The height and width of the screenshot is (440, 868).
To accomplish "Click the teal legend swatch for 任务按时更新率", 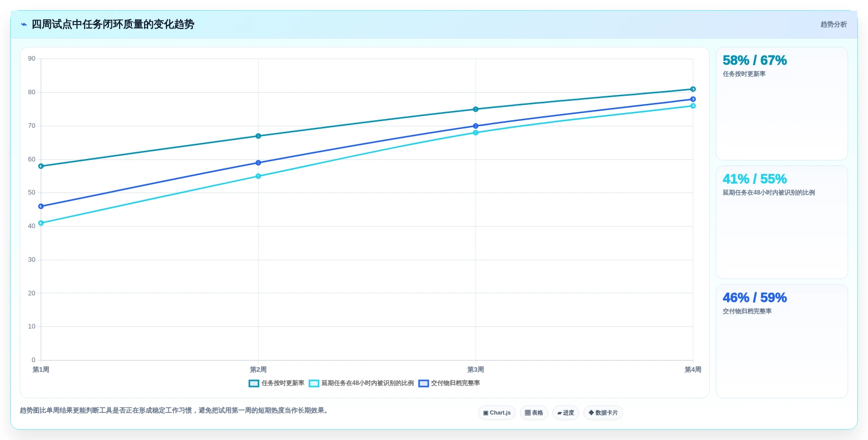I will tap(254, 383).
